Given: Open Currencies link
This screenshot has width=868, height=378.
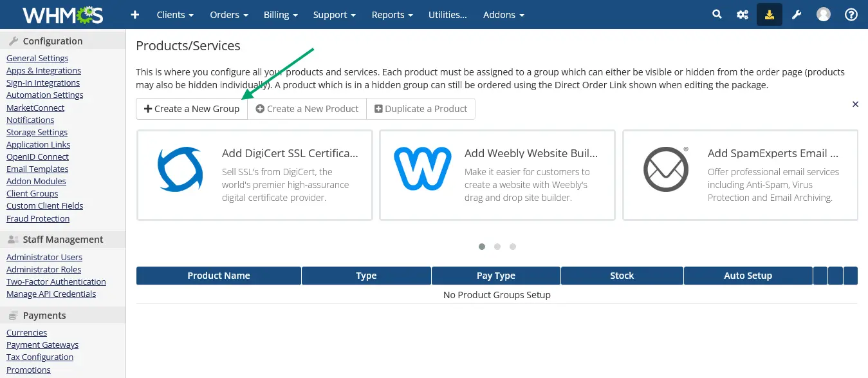Looking at the screenshot, I should [x=26, y=332].
